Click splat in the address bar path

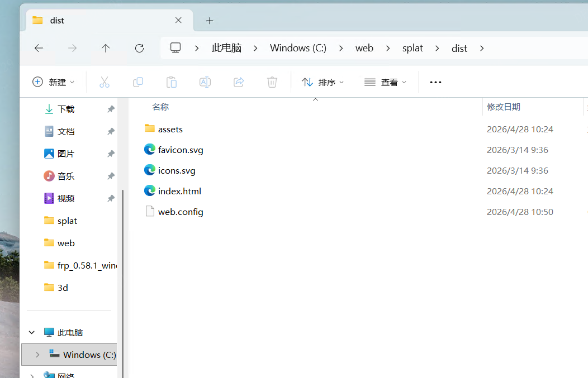(x=412, y=48)
